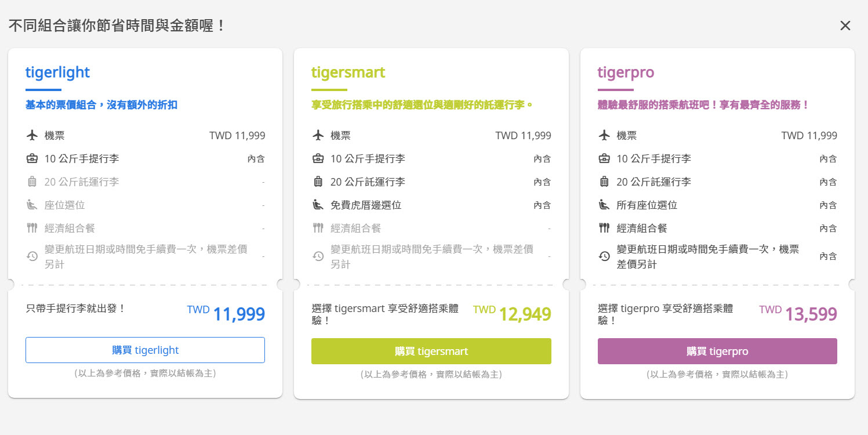Click the tigersmart total price 12,949
The width and height of the screenshot is (868, 435).
(x=525, y=314)
